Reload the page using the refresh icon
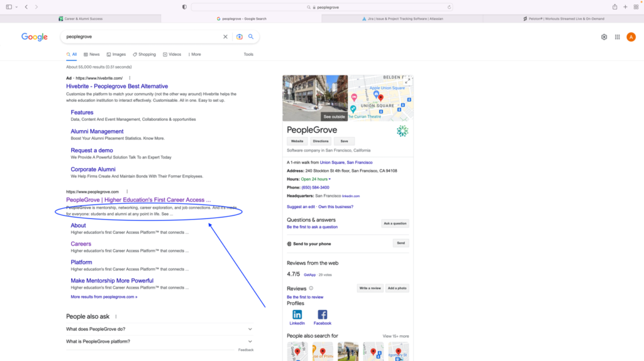644x361 pixels. pos(449,7)
